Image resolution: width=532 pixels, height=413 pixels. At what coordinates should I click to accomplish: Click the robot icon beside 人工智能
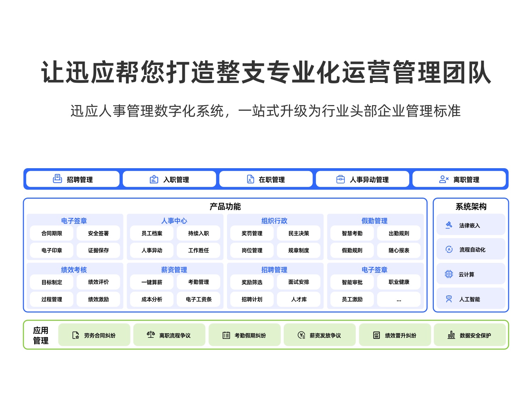(x=449, y=299)
